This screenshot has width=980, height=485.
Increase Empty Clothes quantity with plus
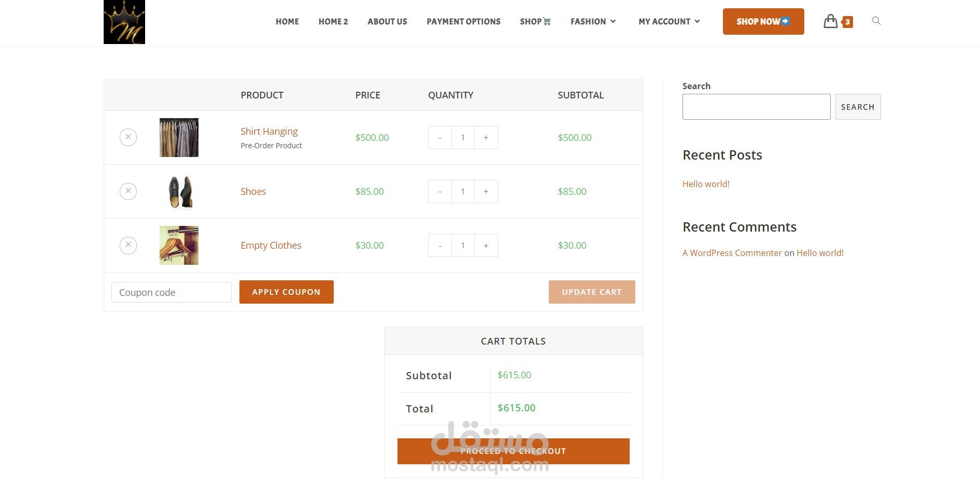tap(486, 245)
